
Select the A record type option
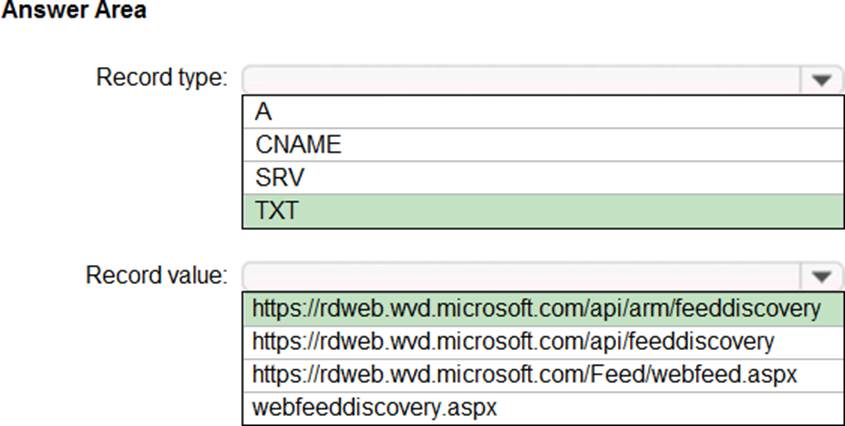(543, 112)
